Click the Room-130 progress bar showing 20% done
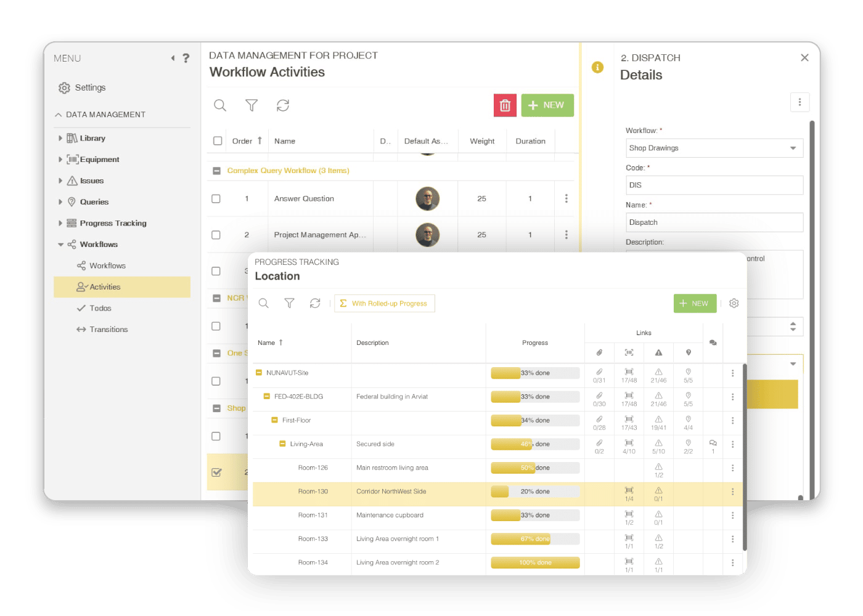The width and height of the screenshot is (863, 616). point(534,492)
